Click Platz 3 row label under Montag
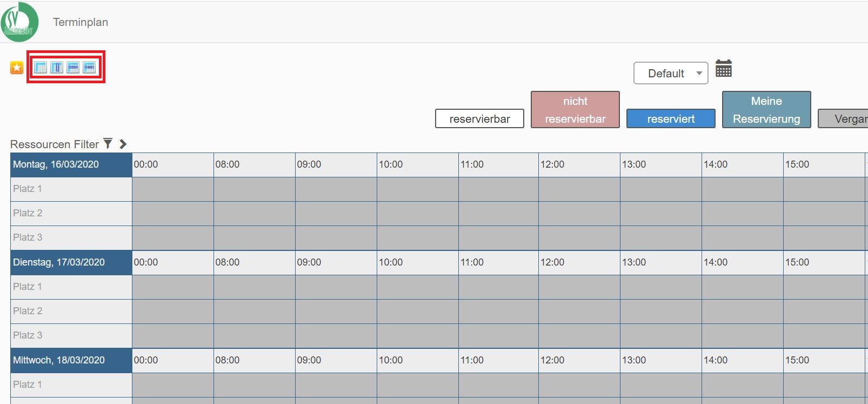The height and width of the screenshot is (404, 868). point(28,237)
